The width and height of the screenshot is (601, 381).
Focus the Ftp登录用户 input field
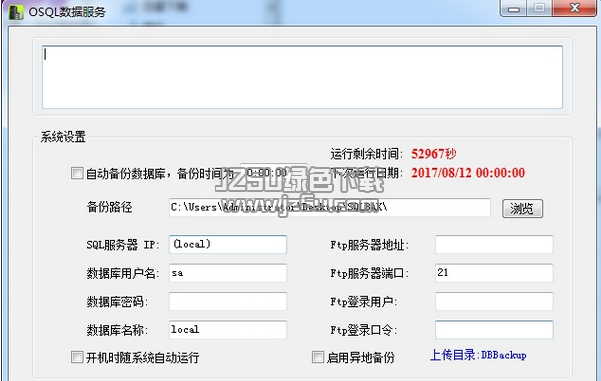point(494,301)
